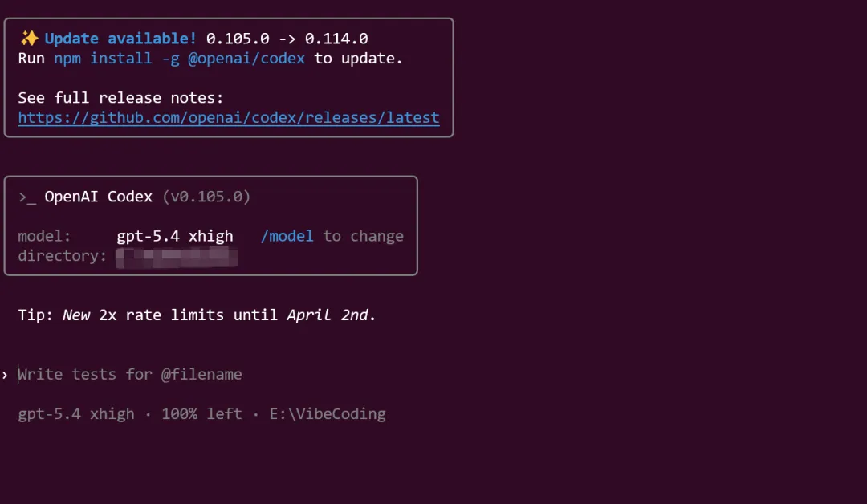Click the "OpenAI Codex" title text

[98, 197]
